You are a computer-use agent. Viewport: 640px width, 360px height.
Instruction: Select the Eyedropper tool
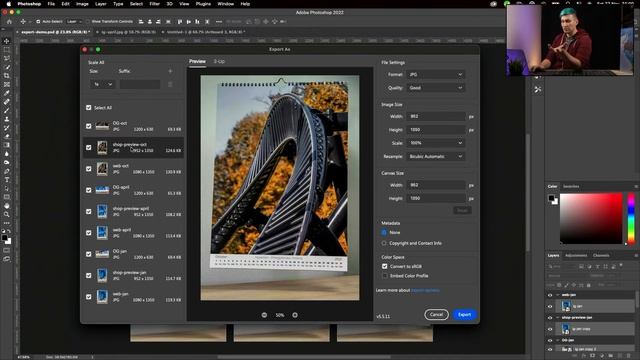pyautogui.click(x=7, y=93)
